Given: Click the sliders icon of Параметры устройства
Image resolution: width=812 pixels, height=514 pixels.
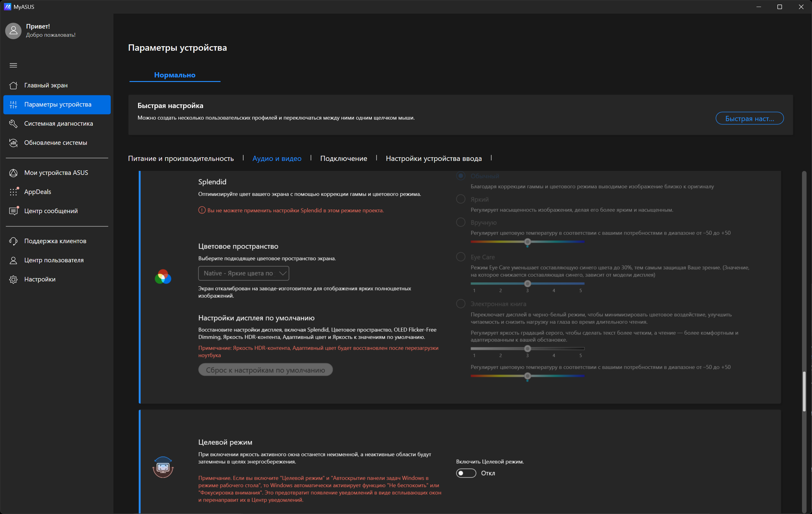Looking at the screenshot, I should (13, 105).
